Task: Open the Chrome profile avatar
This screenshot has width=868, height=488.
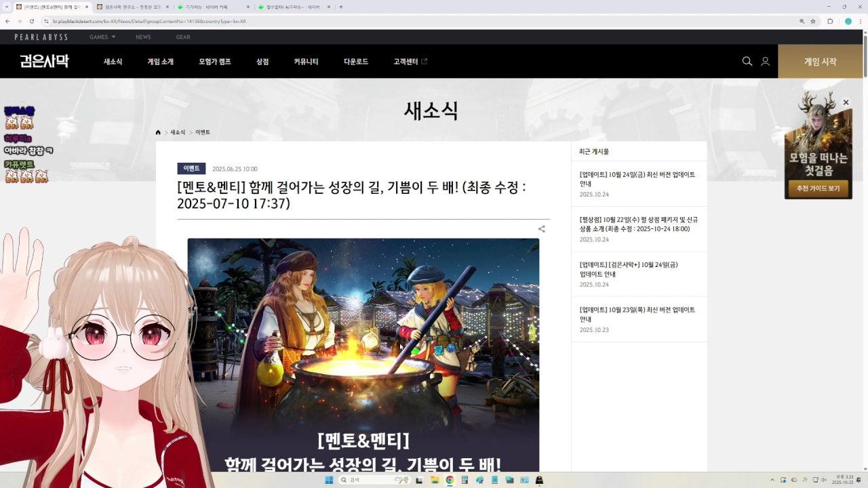Action: (848, 21)
